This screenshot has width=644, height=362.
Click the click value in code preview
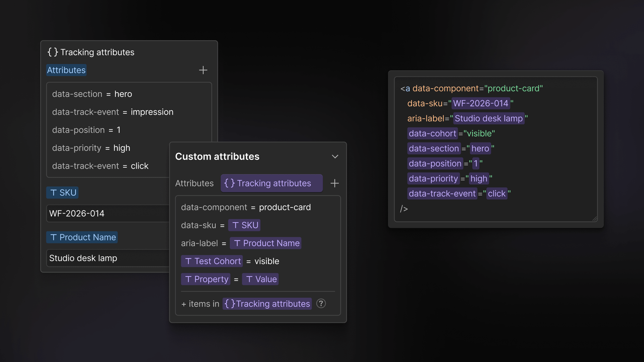pos(497,194)
